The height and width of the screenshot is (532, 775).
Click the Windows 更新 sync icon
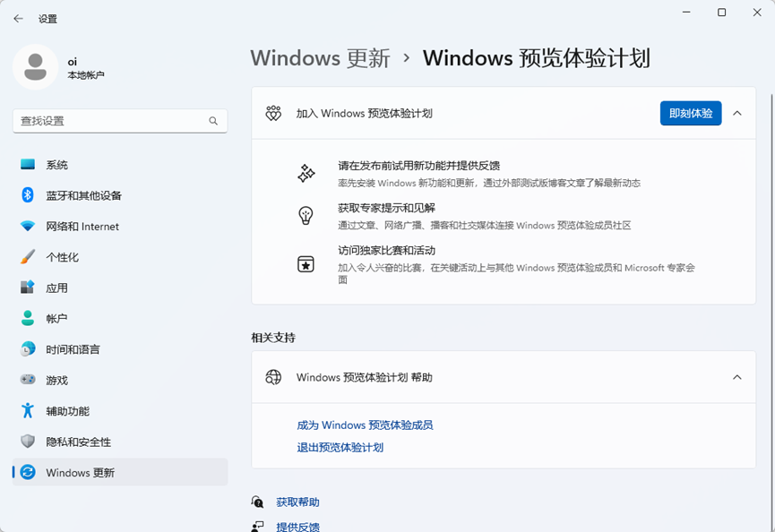(x=28, y=472)
